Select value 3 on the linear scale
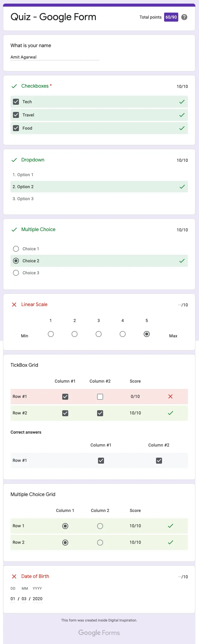199x644 pixels. (99, 334)
